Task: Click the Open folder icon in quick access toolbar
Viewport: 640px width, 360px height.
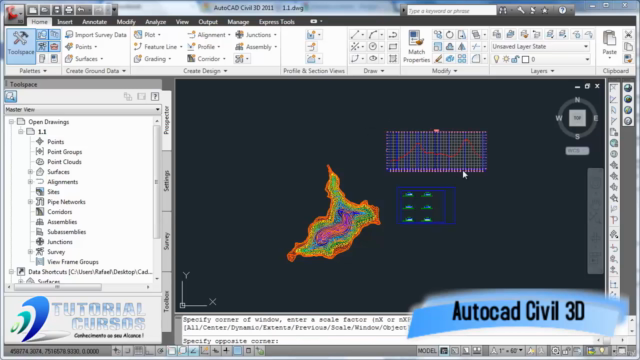Action: click(x=44, y=10)
